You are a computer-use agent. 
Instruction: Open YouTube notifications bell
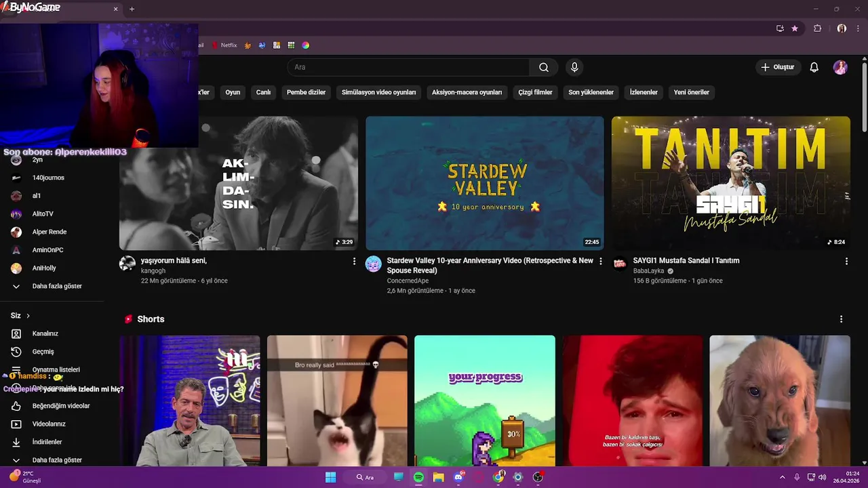click(814, 67)
